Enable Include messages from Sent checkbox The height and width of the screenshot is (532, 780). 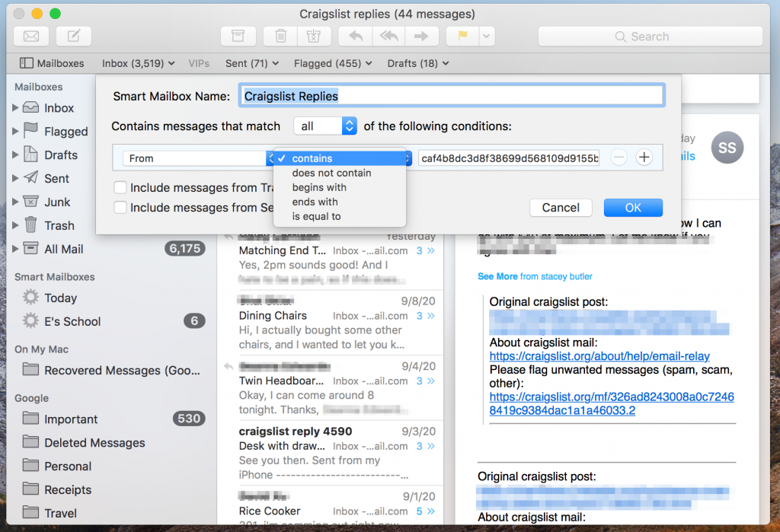click(x=120, y=207)
